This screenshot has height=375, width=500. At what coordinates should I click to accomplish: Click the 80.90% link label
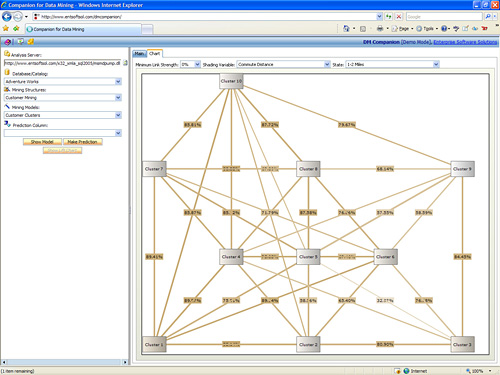[x=385, y=344]
